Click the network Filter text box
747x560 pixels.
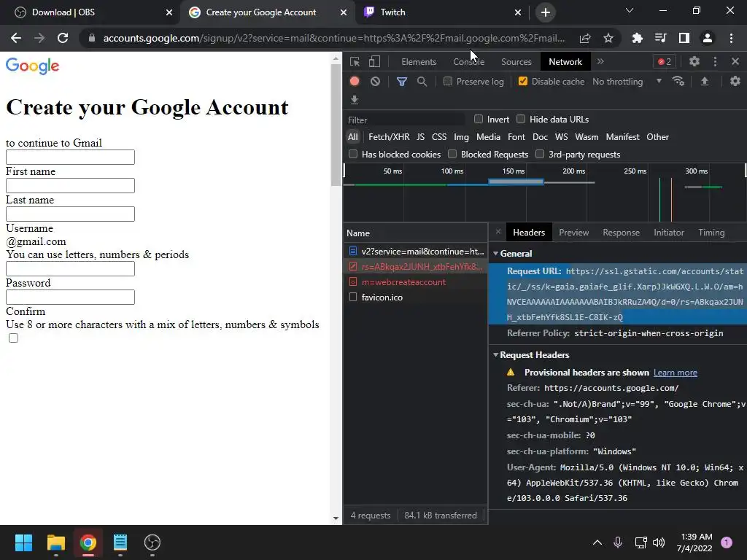click(406, 120)
